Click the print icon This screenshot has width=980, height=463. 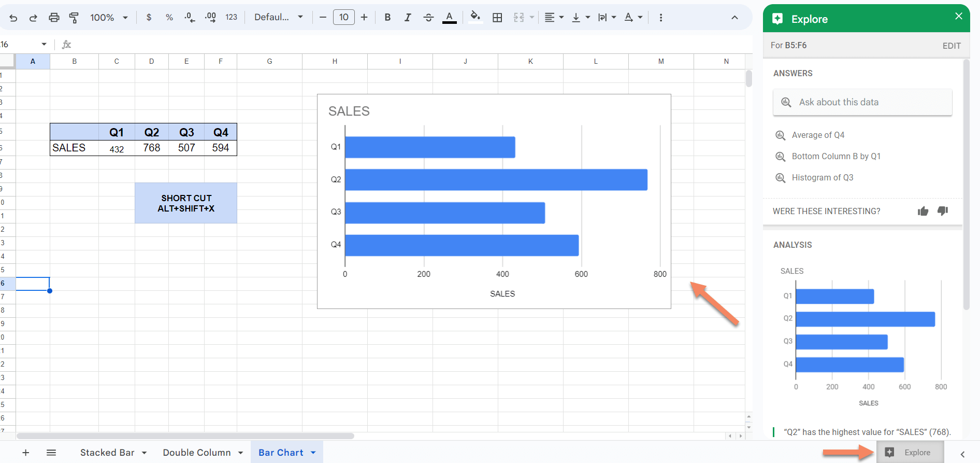click(x=54, y=18)
